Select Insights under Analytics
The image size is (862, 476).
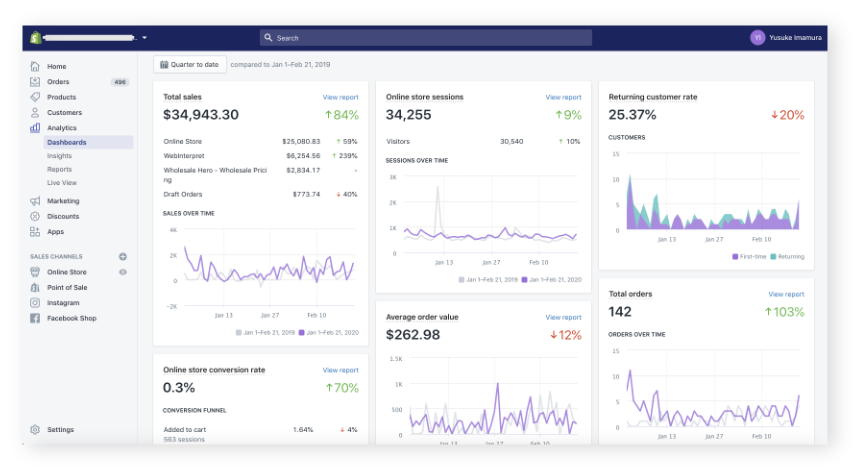59,156
